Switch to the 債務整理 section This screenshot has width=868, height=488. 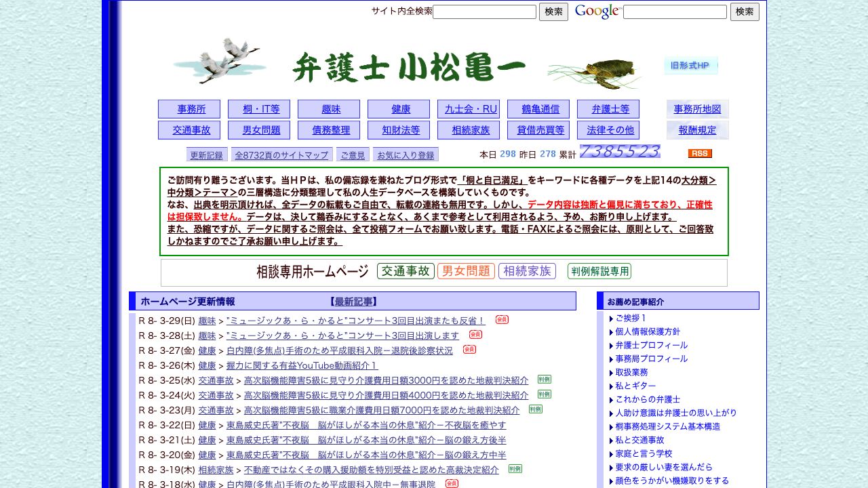[329, 129]
